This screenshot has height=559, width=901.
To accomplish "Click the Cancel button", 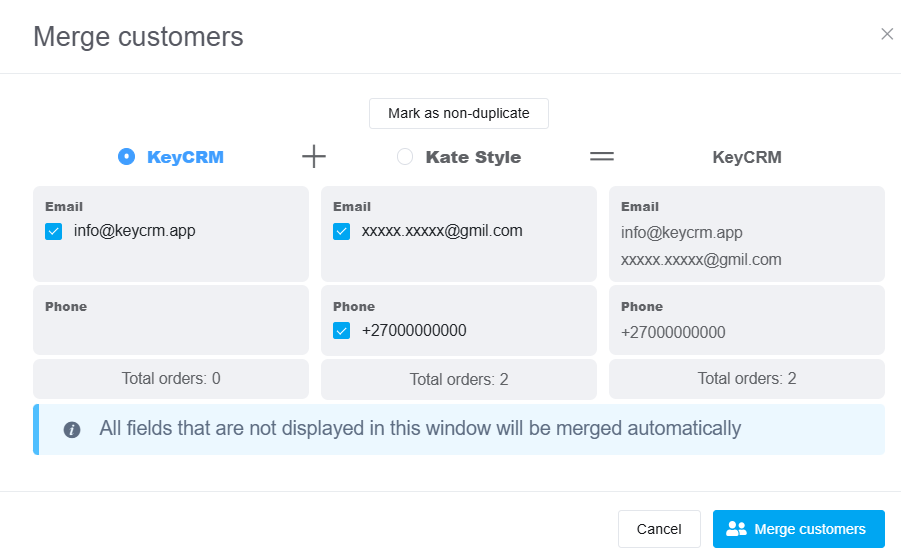I will 659,529.
